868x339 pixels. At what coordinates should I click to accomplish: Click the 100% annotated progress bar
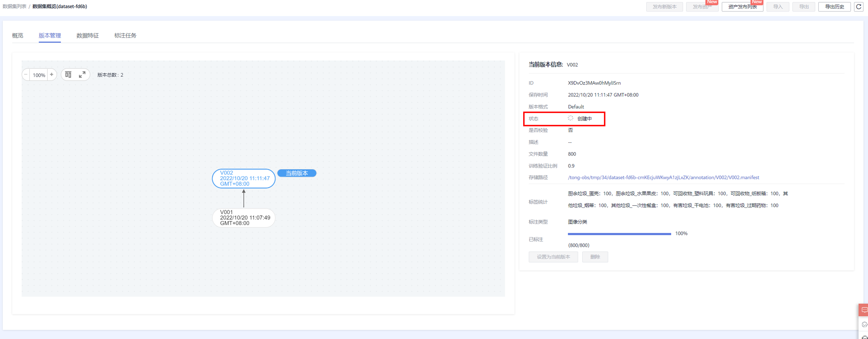619,234
